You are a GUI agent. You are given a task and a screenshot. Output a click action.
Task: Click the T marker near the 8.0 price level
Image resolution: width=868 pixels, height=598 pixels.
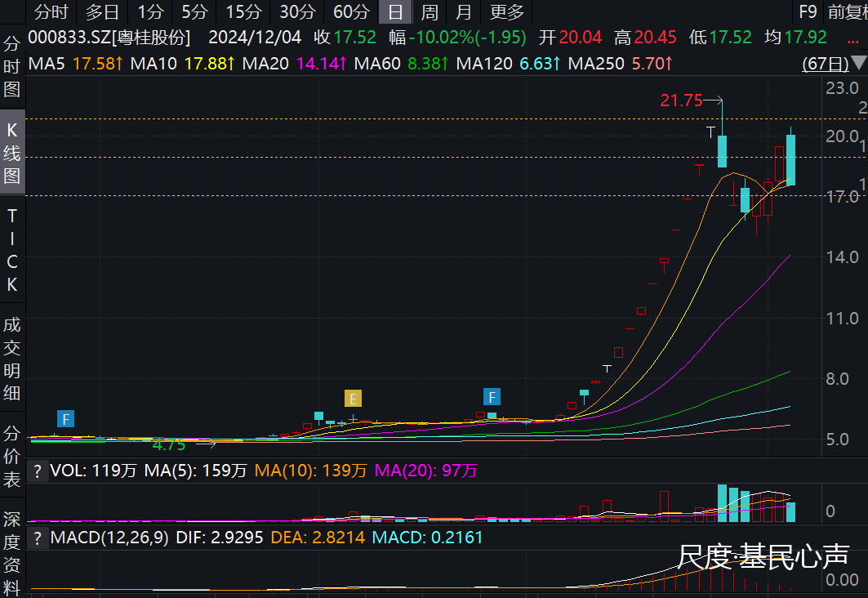tap(608, 369)
